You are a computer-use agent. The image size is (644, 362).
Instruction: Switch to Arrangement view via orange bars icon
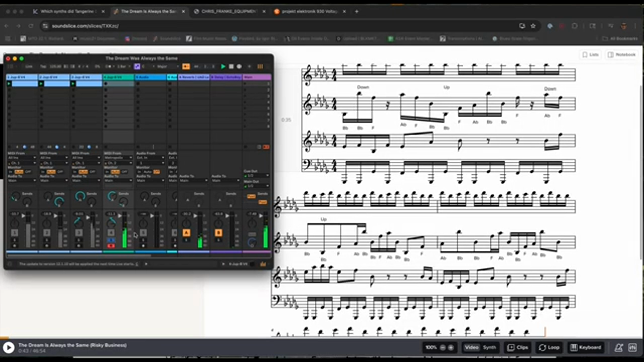(x=260, y=66)
